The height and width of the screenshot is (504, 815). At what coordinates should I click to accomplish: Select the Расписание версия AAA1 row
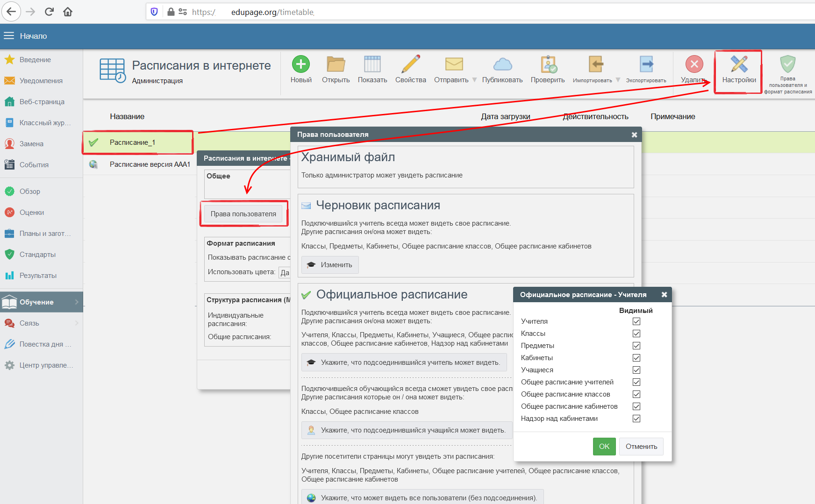150,164
